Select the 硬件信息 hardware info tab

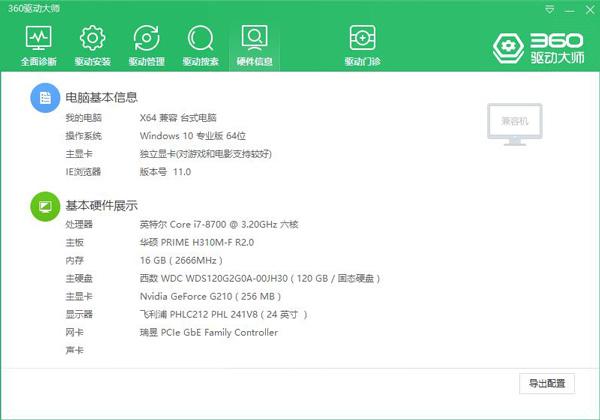254,46
